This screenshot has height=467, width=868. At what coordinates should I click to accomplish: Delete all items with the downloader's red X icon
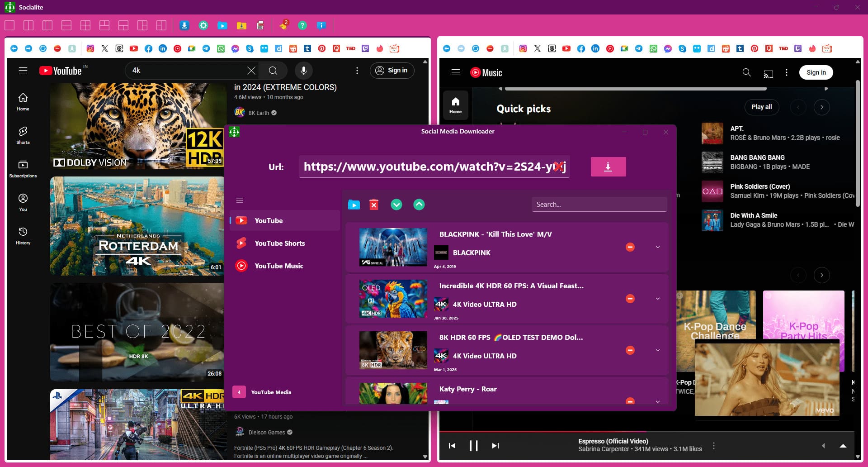click(374, 205)
